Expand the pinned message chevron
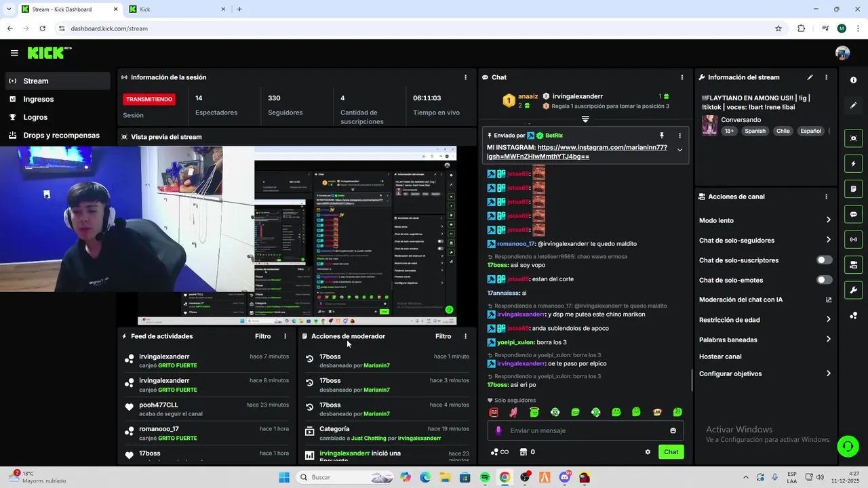Screen dimensions: 868x488 coord(679,150)
